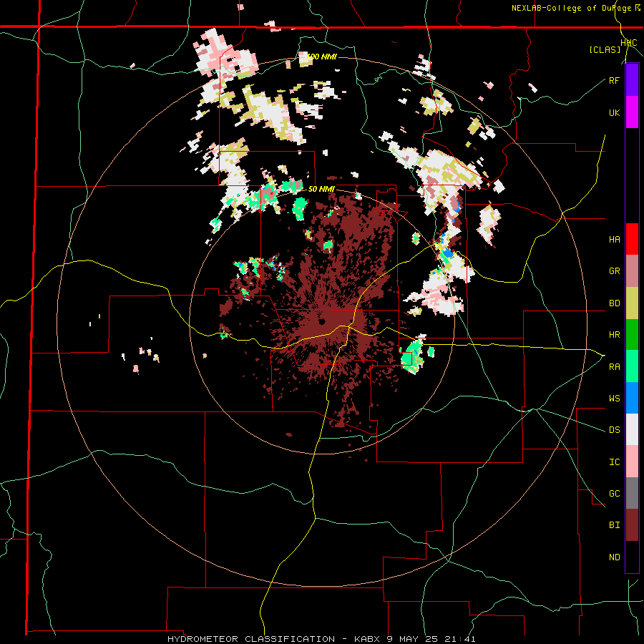644x644 pixels.
Task: Click the HA red legend swatch
Action: 632,239
